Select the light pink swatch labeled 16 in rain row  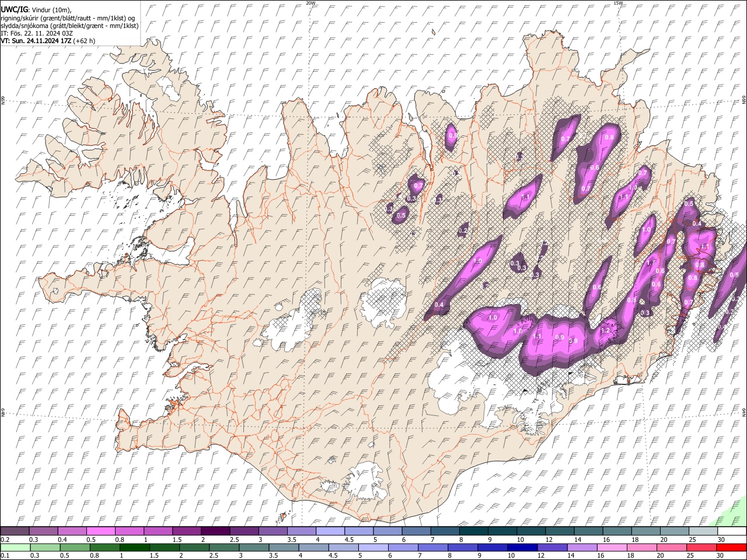pyautogui.click(x=612, y=547)
